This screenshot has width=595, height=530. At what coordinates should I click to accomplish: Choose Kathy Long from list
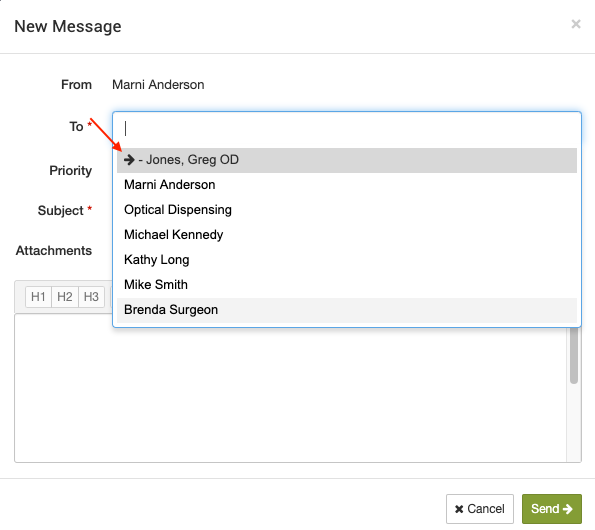[347, 260]
